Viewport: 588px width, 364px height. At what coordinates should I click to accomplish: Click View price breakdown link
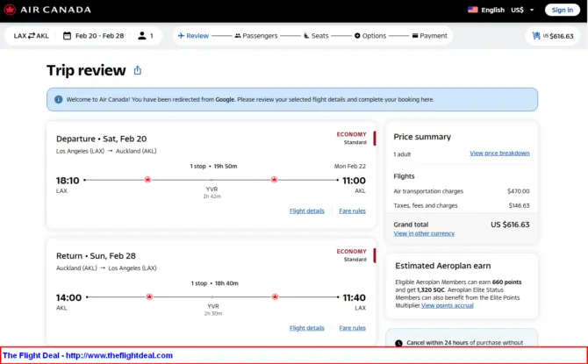point(499,153)
